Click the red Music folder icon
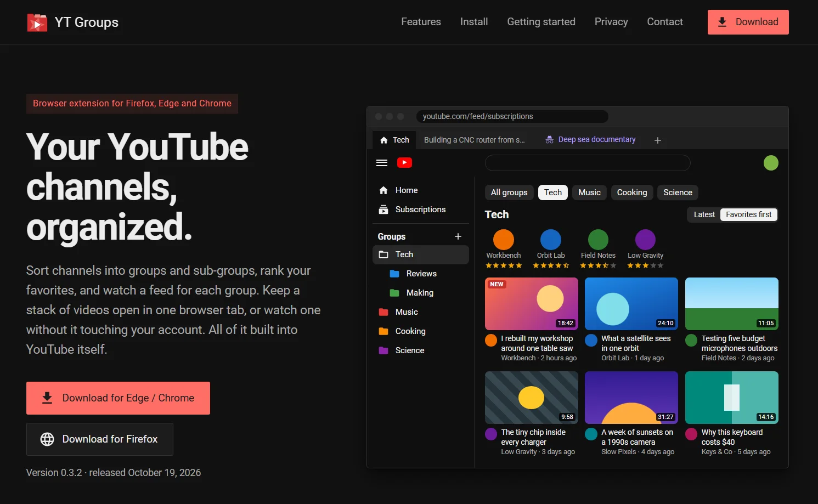Screen dimensions: 818x504 [383, 312]
